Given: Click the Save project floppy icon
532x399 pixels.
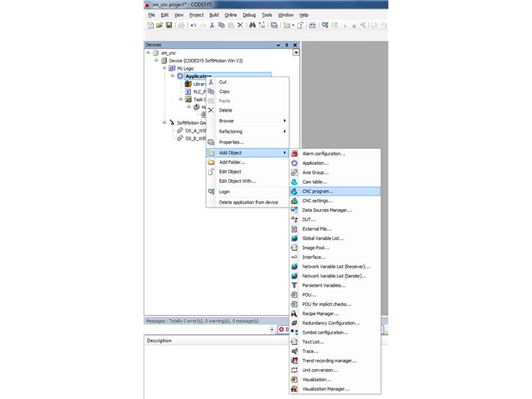Looking at the screenshot, I should point(169,25).
